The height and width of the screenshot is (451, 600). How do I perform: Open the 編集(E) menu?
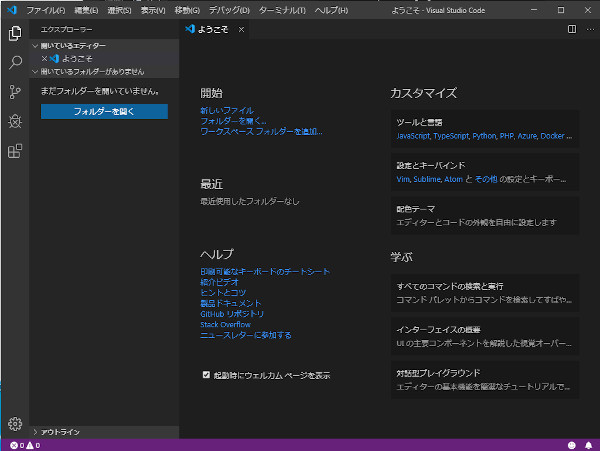(x=86, y=10)
